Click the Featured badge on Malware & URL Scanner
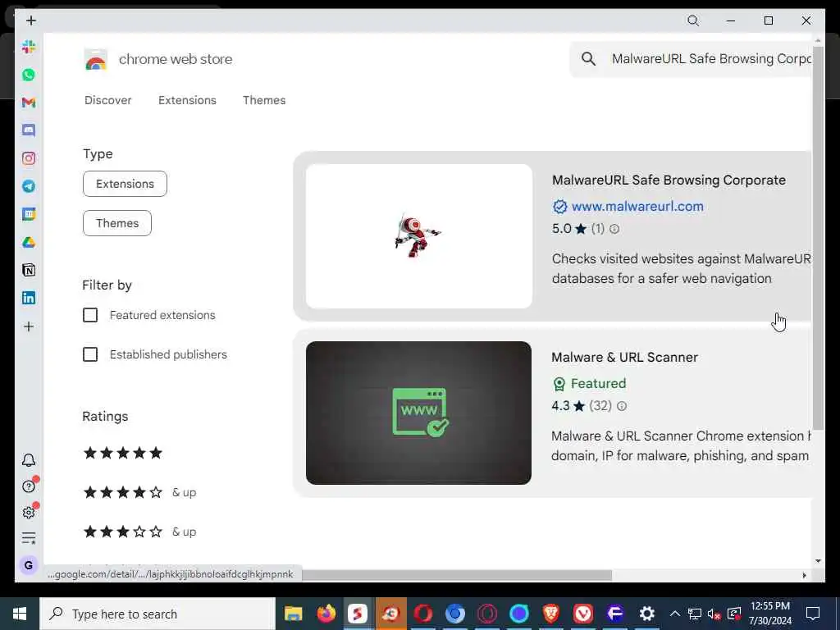This screenshot has height=630, width=840. tap(589, 384)
